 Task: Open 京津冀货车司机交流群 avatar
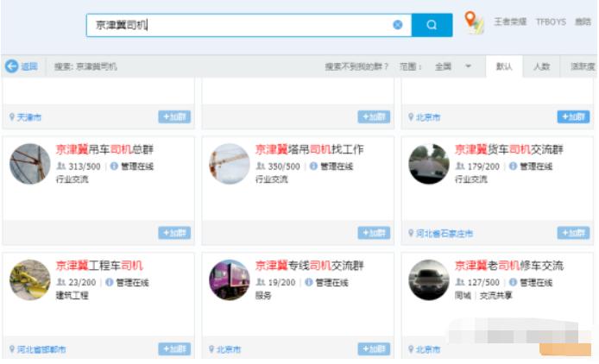(x=429, y=164)
